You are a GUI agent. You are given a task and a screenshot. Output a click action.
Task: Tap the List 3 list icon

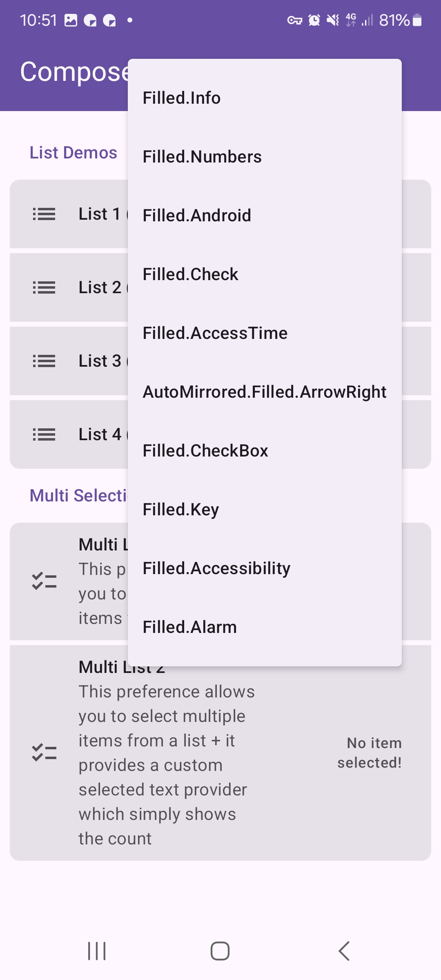click(x=44, y=361)
